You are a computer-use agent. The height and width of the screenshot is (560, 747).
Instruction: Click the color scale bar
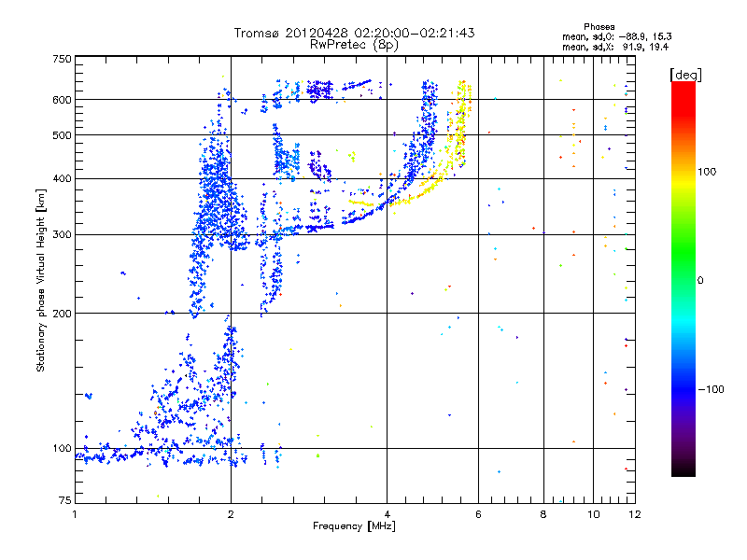pos(684,279)
